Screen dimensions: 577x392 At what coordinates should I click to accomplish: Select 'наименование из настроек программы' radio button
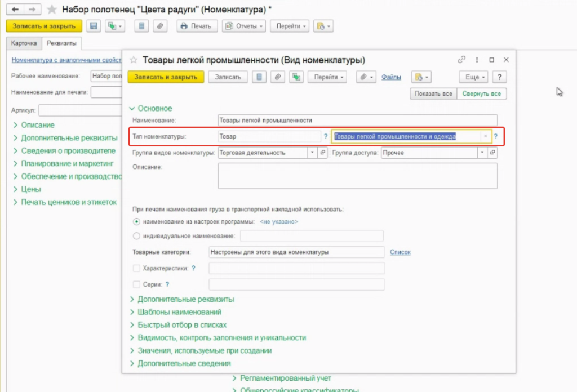(x=136, y=222)
